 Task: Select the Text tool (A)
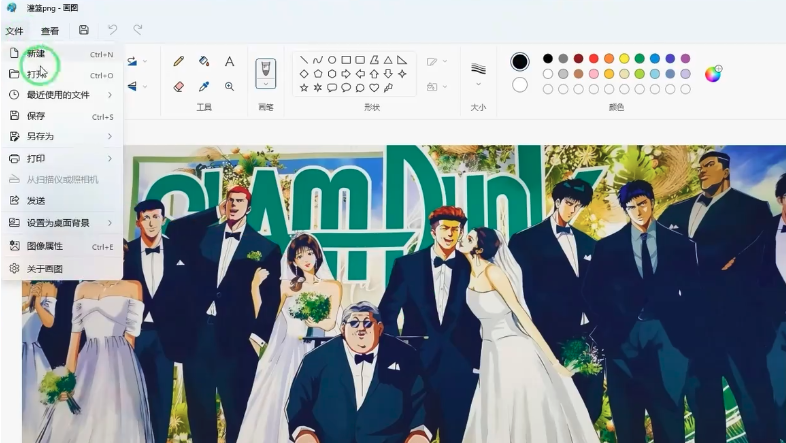229,61
